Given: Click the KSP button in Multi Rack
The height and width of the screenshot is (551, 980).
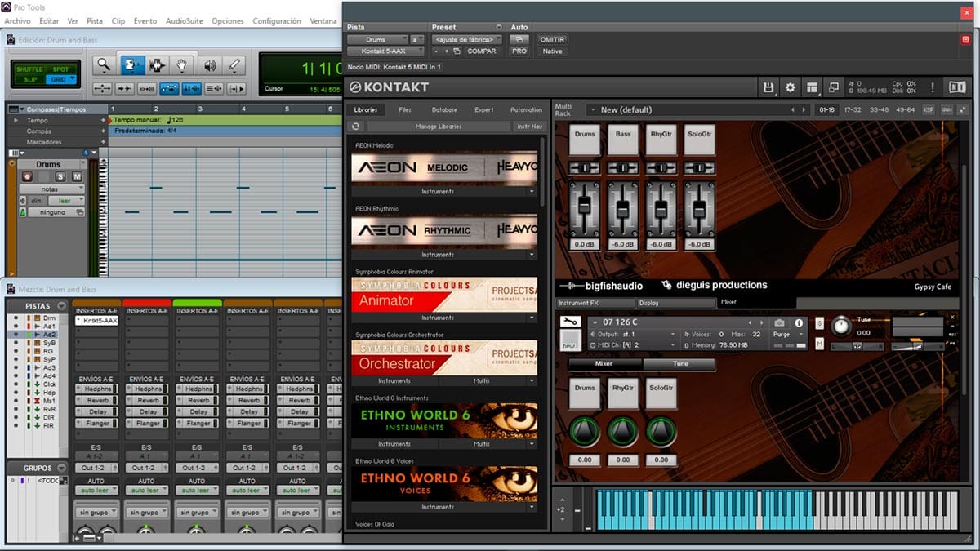Looking at the screenshot, I should 929,109.
